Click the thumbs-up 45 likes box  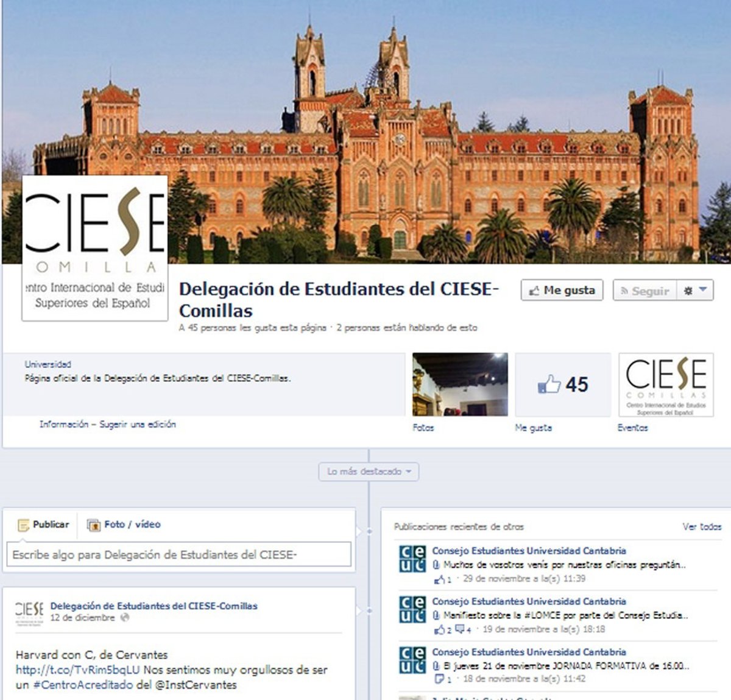563,384
